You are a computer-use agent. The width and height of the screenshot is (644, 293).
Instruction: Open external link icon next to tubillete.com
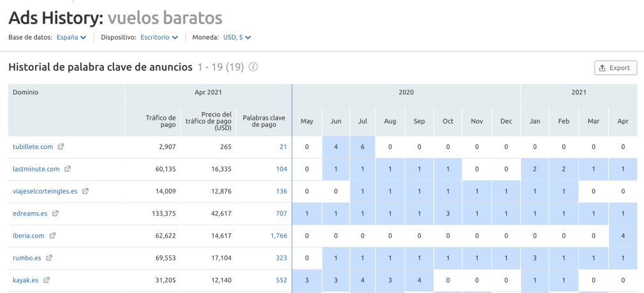61,147
